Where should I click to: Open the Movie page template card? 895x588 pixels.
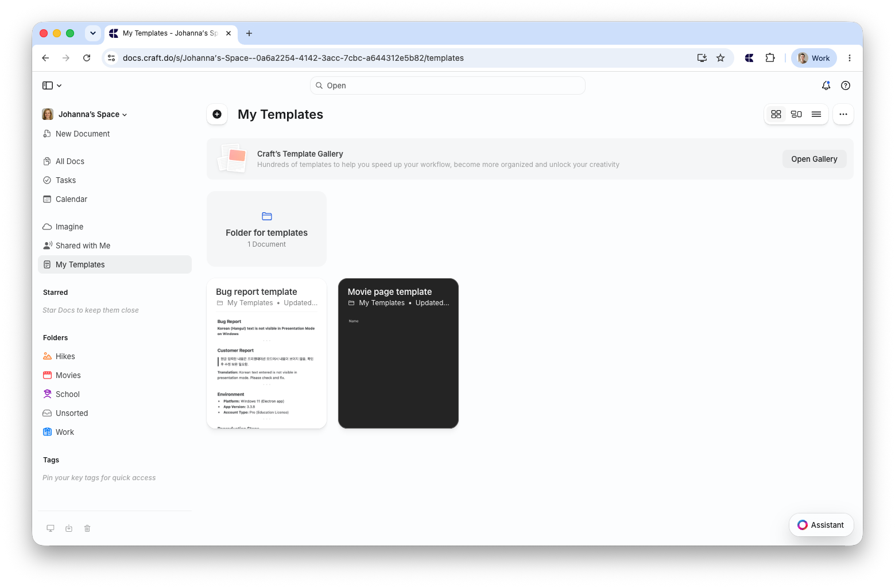398,353
